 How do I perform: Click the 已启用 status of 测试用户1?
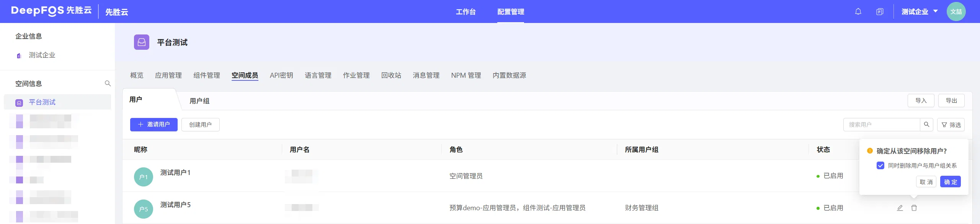(830, 176)
